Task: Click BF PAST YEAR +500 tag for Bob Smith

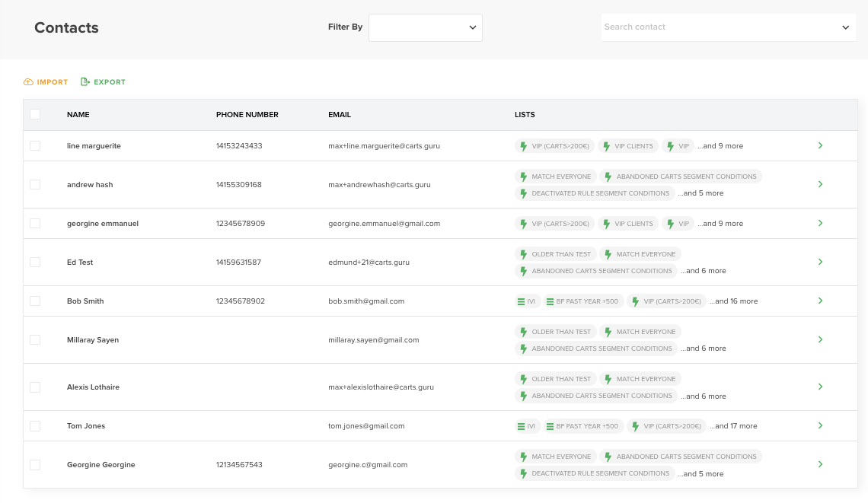Action: click(583, 301)
